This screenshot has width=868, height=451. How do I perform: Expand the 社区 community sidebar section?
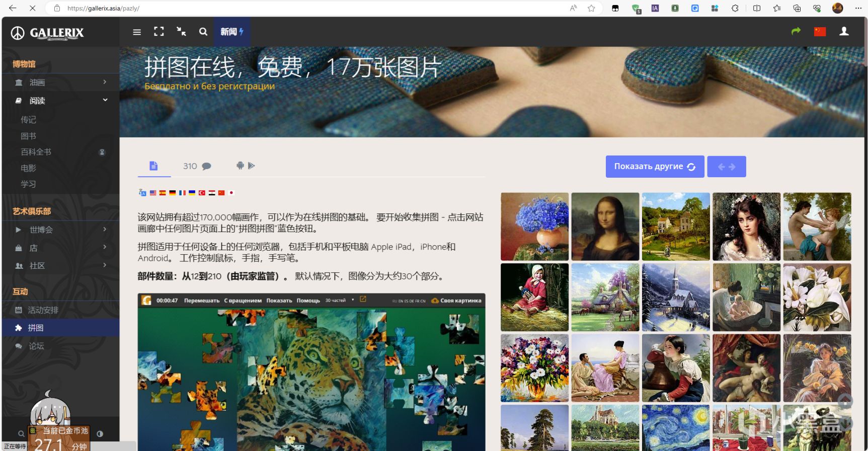(x=61, y=265)
